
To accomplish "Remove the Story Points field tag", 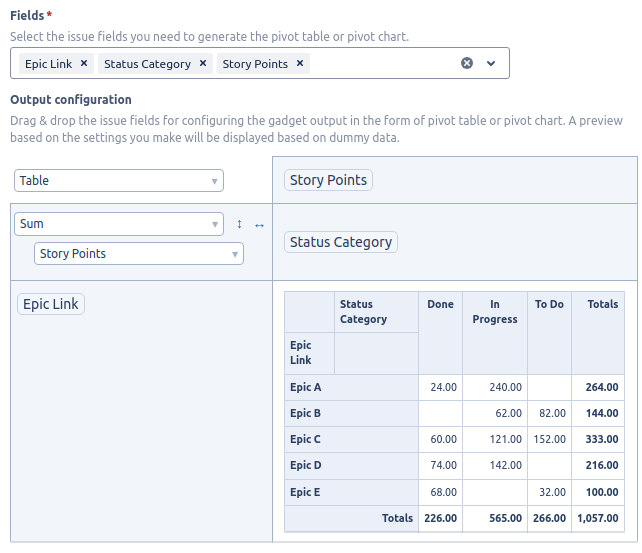I will pos(300,63).
